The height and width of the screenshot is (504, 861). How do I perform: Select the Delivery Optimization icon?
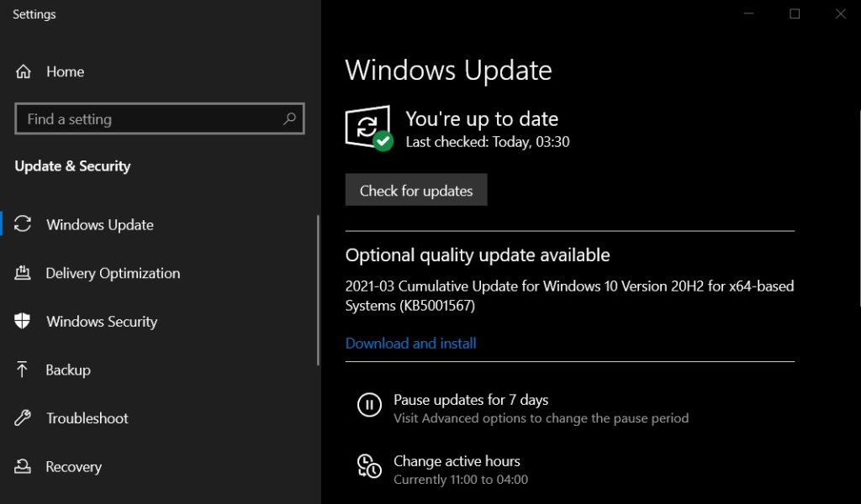(x=24, y=273)
